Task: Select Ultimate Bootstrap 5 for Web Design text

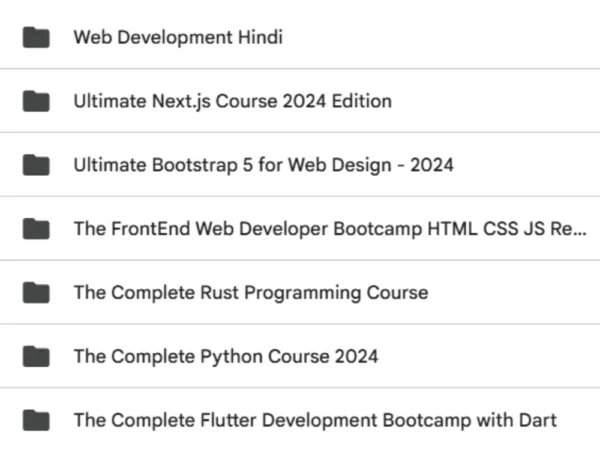Action: click(263, 165)
